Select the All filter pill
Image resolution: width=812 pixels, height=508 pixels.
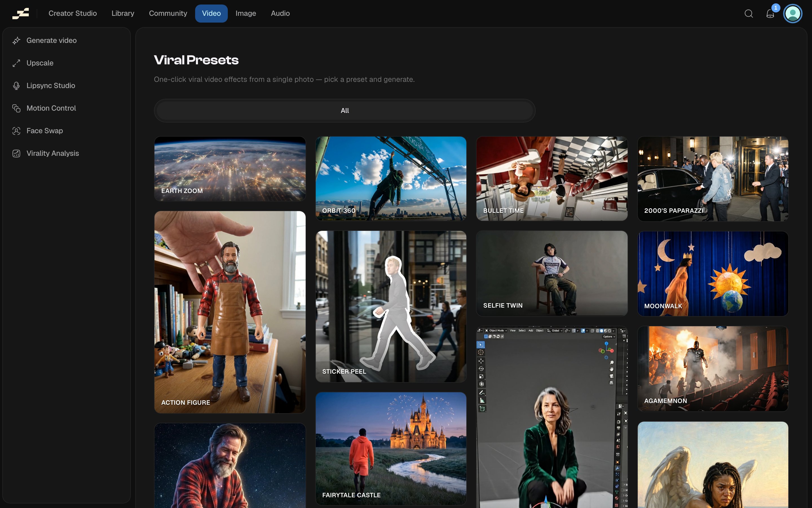click(x=345, y=111)
